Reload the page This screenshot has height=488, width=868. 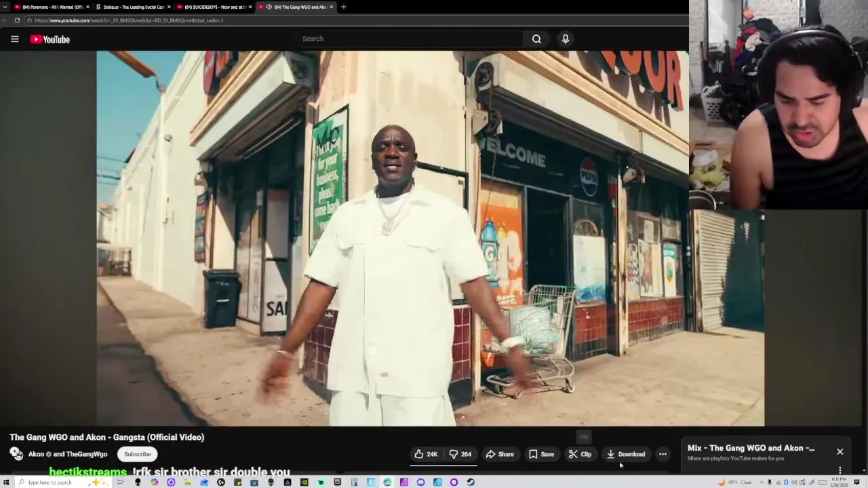coord(17,20)
